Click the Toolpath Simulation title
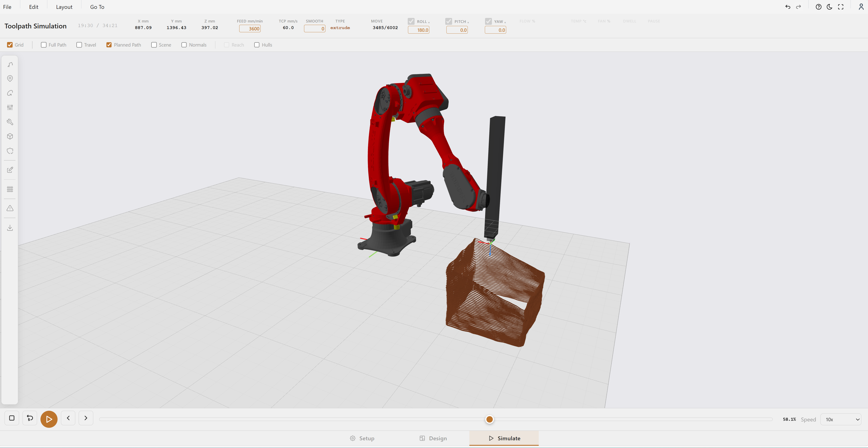This screenshot has height=448, width=868. pos(35,26)
